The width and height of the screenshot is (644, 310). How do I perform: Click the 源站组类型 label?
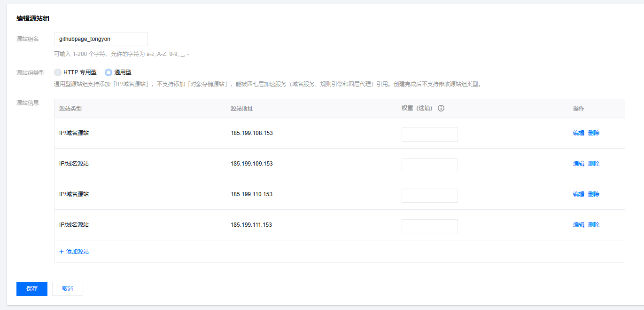[x=31, y=73]
